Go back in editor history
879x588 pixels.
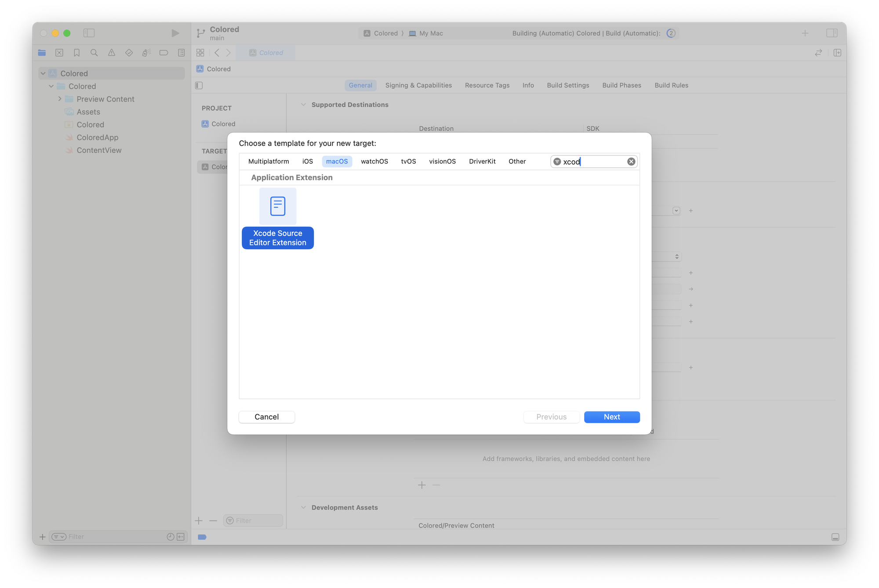click(217, 53)
